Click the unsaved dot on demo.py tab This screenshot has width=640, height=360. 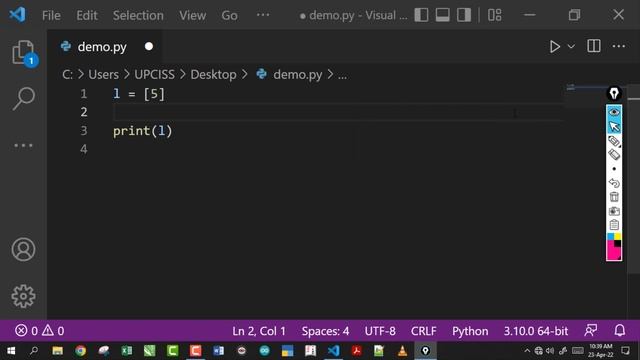tap(149, 47)
